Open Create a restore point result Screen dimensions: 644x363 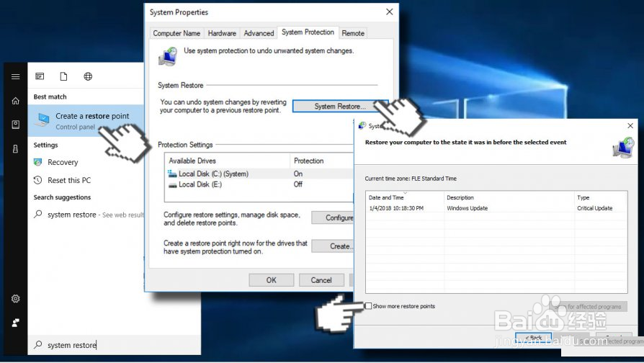pyautogui.click(x=86, y=121)
